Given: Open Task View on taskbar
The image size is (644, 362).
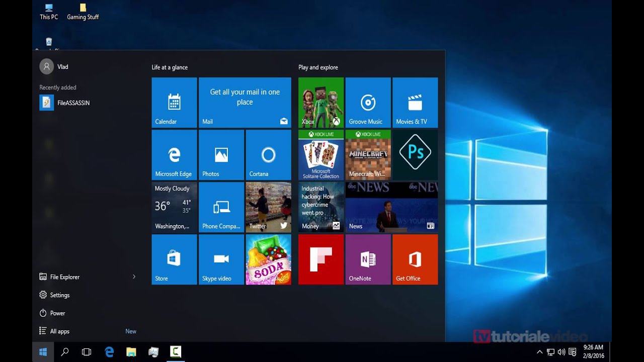Looking at the screenshot, I should click(87, 352).
